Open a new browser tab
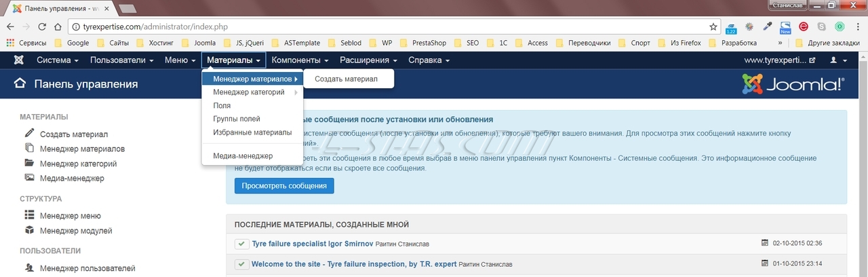Viewport: 868px width, 277px height. pyautogui.click(x=127, y=9)
